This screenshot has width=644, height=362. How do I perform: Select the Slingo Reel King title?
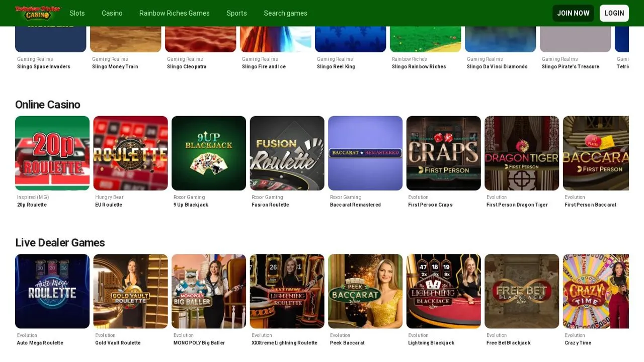(x=336, y=67)
